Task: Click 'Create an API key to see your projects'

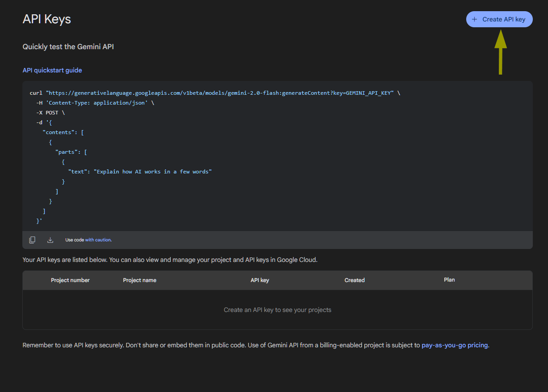Action: (x=278, y=310)
